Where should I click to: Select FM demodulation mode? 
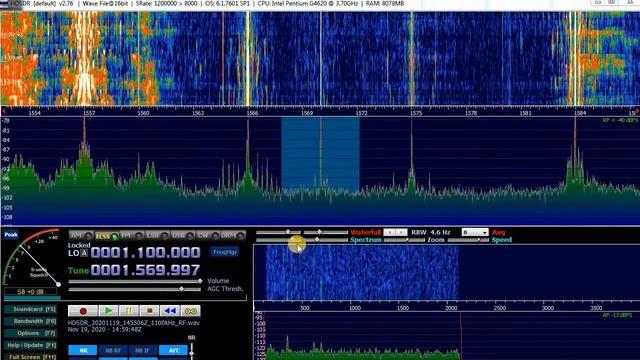[x=132, y=236]
